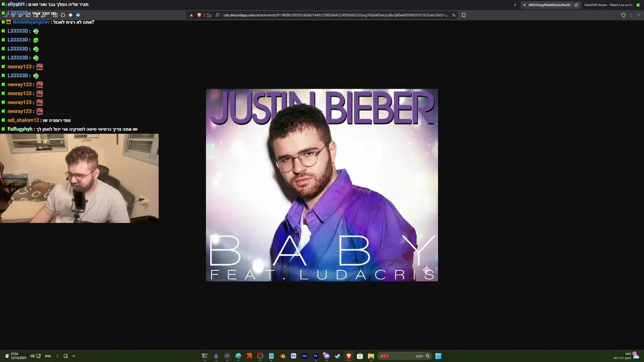Viewport: 644px width, 362px height.
Task: Open the volume control in tray
Action: point(32,356)
